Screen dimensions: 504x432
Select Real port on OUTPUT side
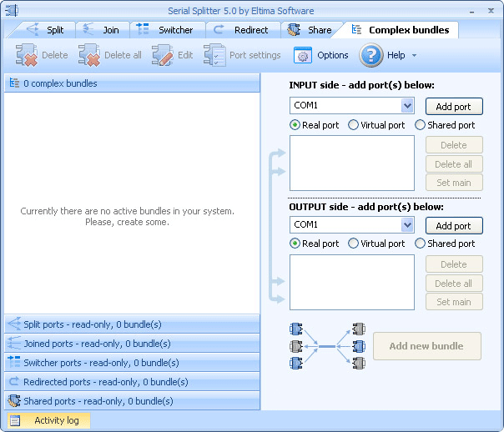(295, 244)
